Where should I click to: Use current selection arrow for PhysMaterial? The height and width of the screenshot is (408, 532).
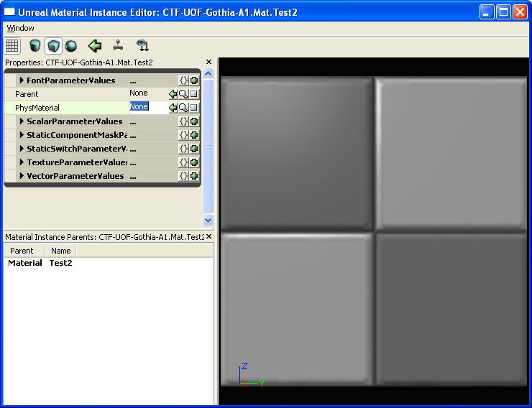pos(173,108)
